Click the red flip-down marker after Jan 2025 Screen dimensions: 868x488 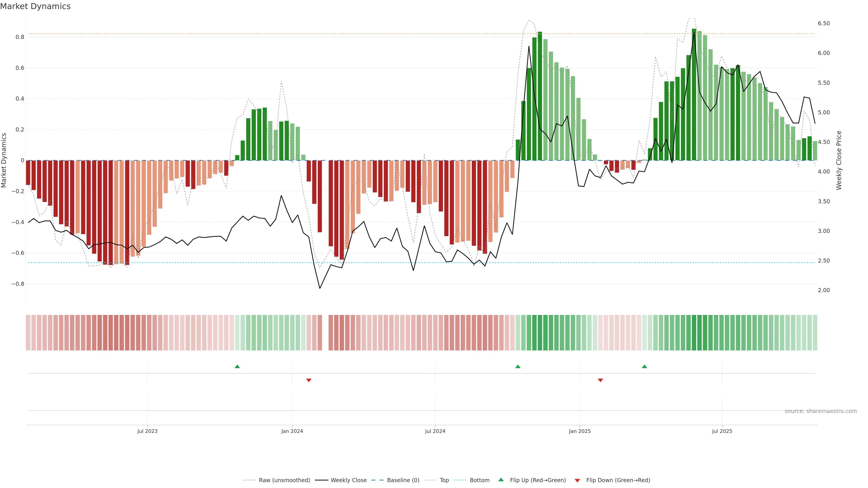point(600,380)
